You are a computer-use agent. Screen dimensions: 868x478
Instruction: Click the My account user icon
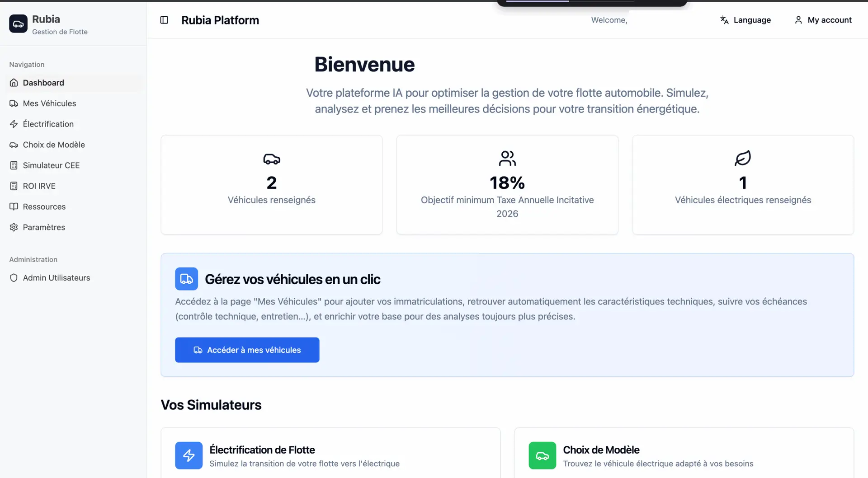click(x=798, y=20)
